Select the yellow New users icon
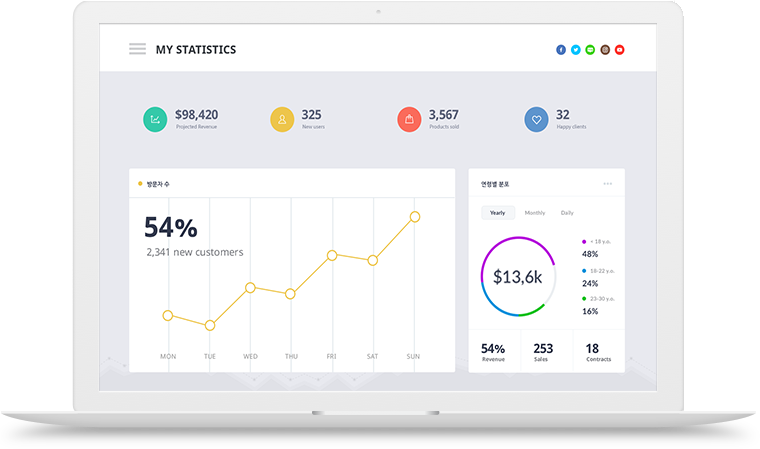Image resolution: width=760 pixels, height=449 pixels. coord(282,119)
